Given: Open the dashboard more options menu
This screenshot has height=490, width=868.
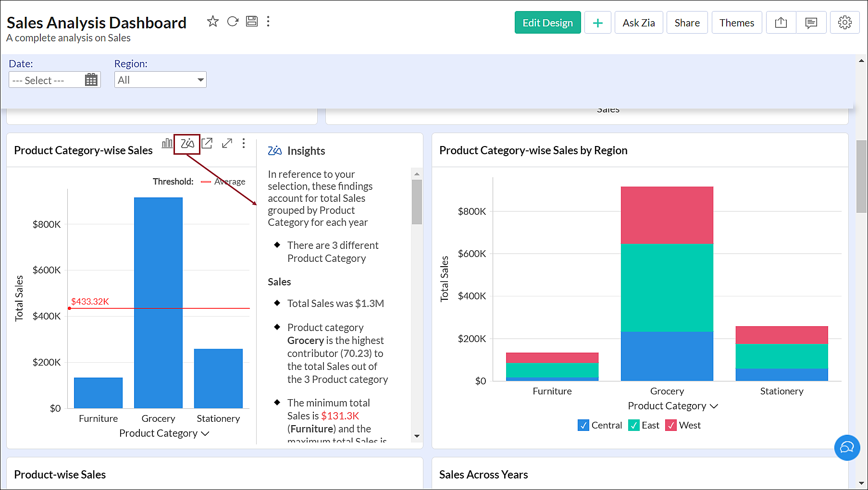Looking at the screenshot, I should (x=268, y=22).
